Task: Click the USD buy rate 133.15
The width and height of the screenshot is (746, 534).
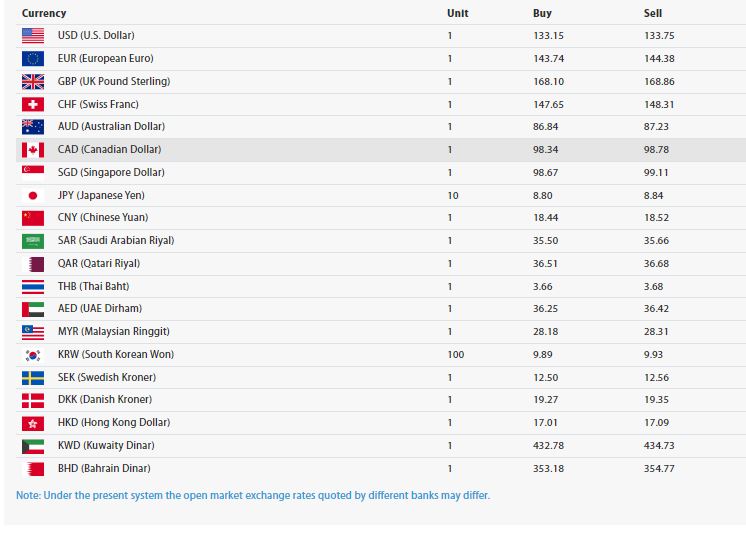Action: (x=549, y=36)
